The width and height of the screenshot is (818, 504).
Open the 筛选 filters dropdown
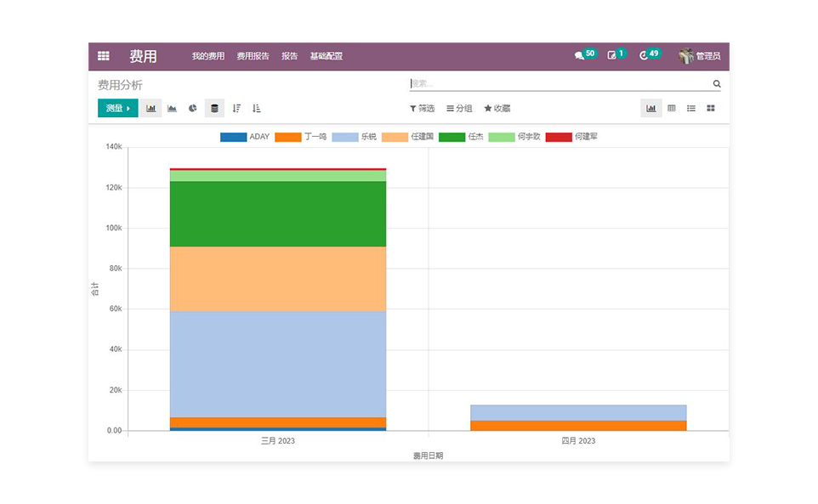click(422, 109)
